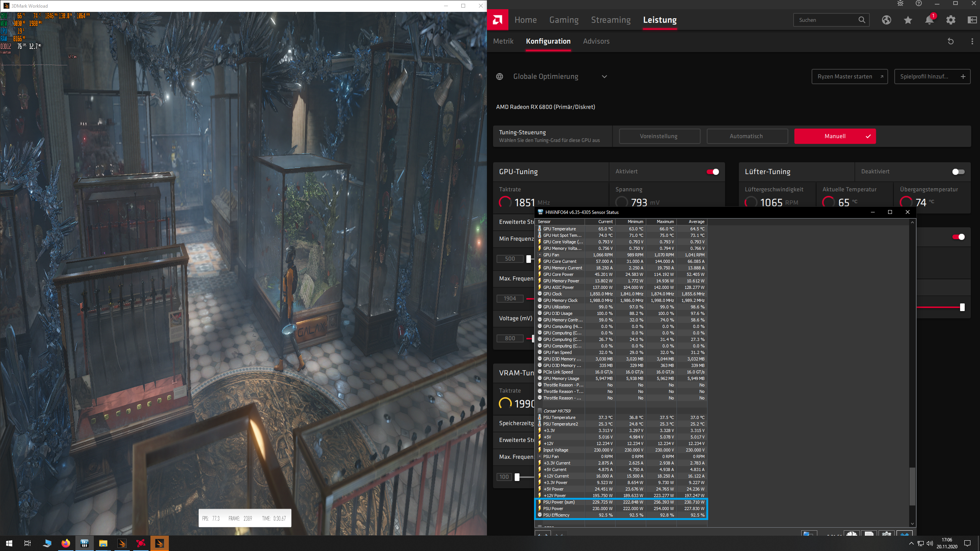This screenshot has height=551, width=980.
Task: Open File Explorer from the taskbar
Action: [x=103, y=543]
